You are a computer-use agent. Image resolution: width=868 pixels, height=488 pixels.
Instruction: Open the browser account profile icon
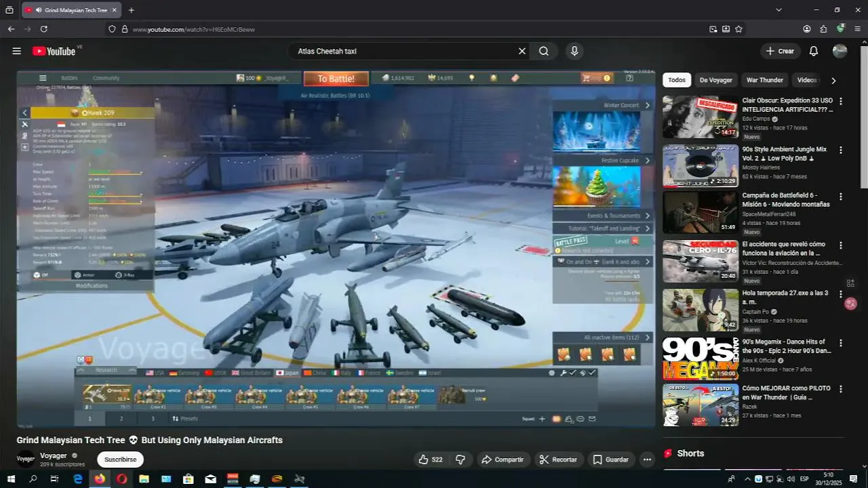(807, 29)
